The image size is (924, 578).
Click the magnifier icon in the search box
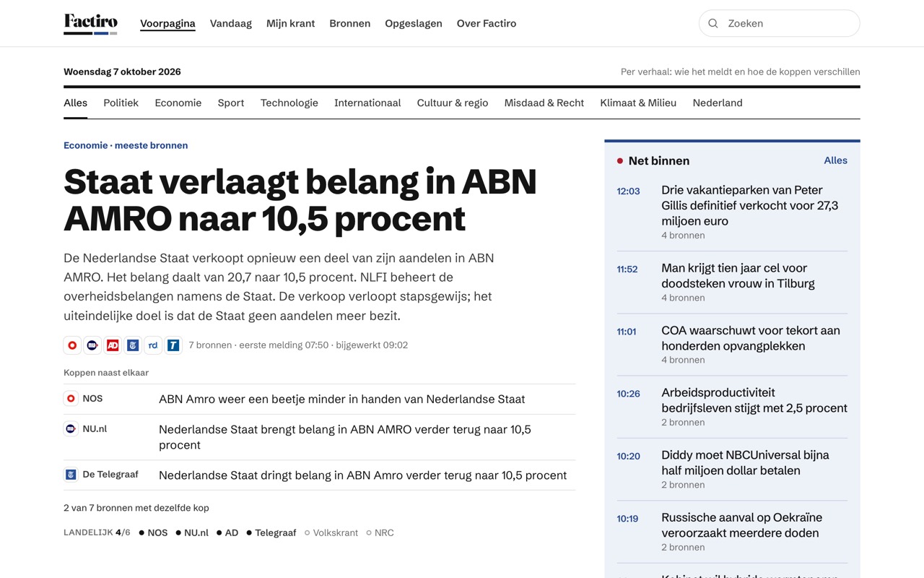(713, 23)
